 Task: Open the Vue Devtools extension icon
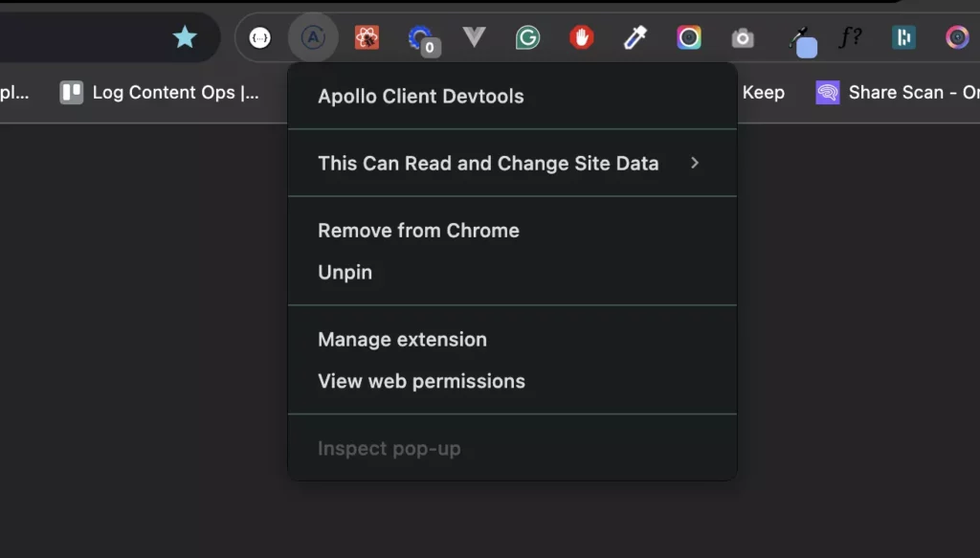pyautogui.click(x=475, y=37)
